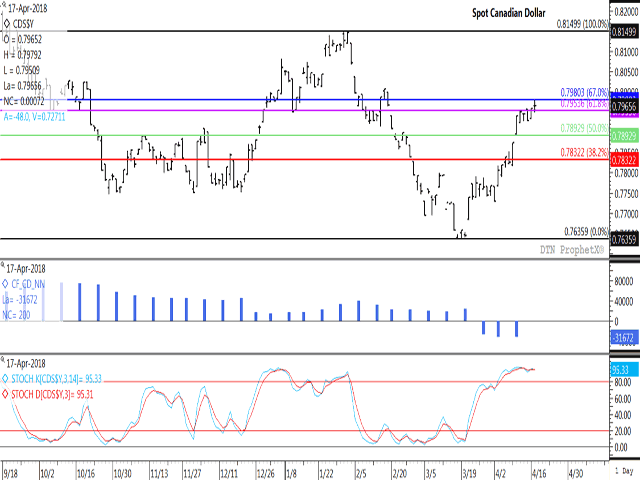Image resolution: width=640 pixels, height=480 pixels.
Task: Select the purple 61.8% retracement line
Action: [x=304, y=110]
